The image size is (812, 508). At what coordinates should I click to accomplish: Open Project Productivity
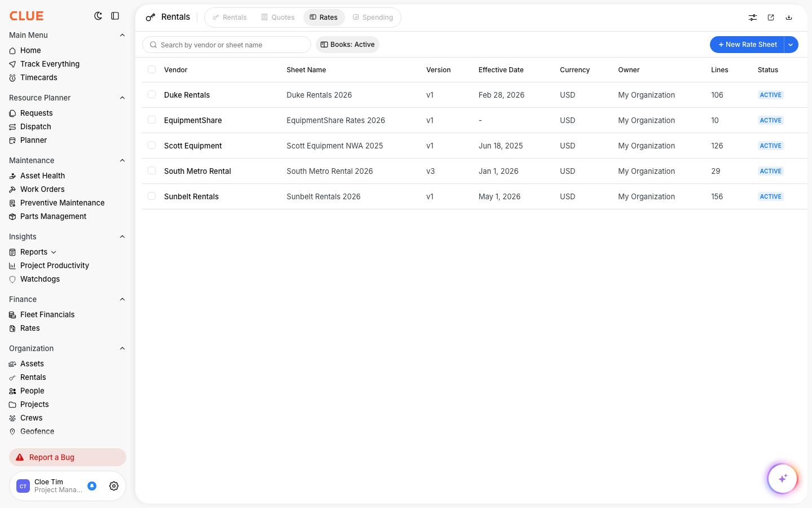[55, 265]
